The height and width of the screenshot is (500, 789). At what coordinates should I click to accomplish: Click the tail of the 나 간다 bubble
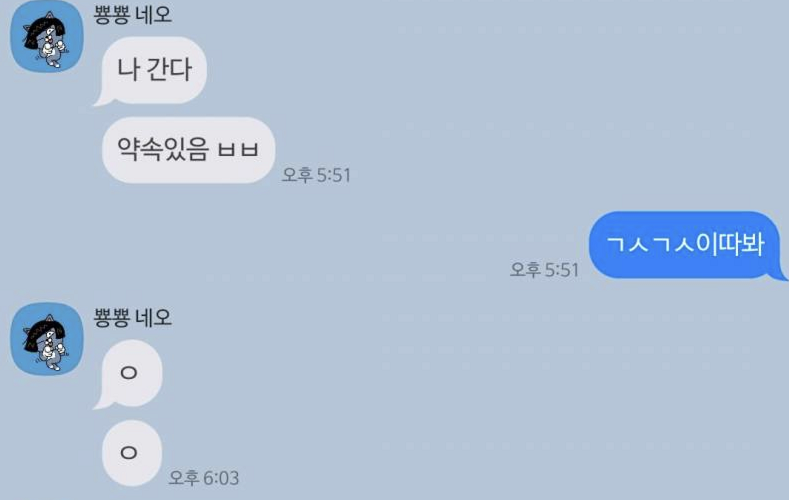[102, 100]
